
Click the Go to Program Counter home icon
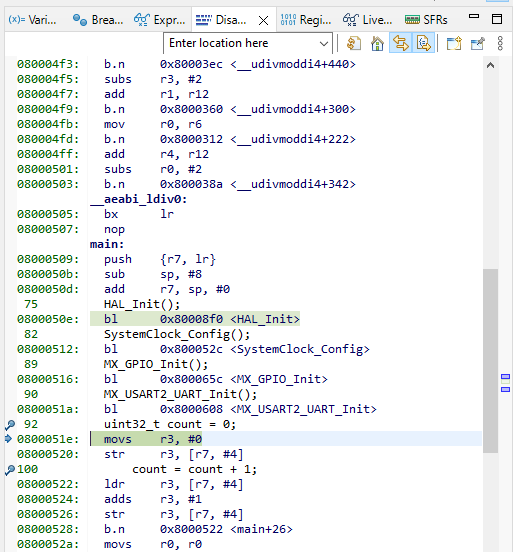[377, 43]
